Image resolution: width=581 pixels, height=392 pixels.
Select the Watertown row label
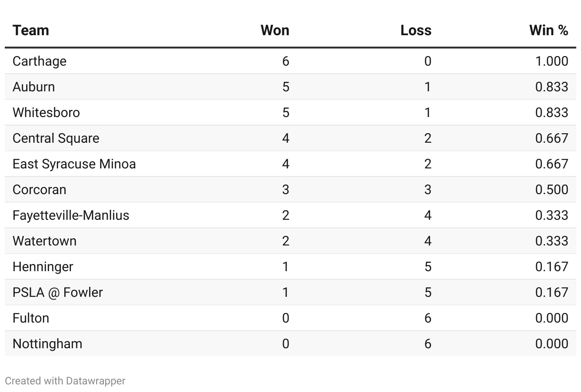tap(45, 241)
